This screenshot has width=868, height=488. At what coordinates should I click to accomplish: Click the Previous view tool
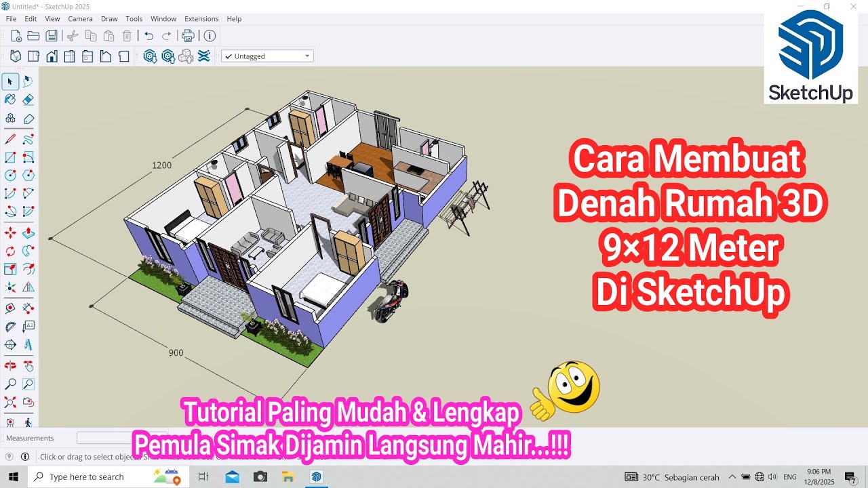[28, 402]
